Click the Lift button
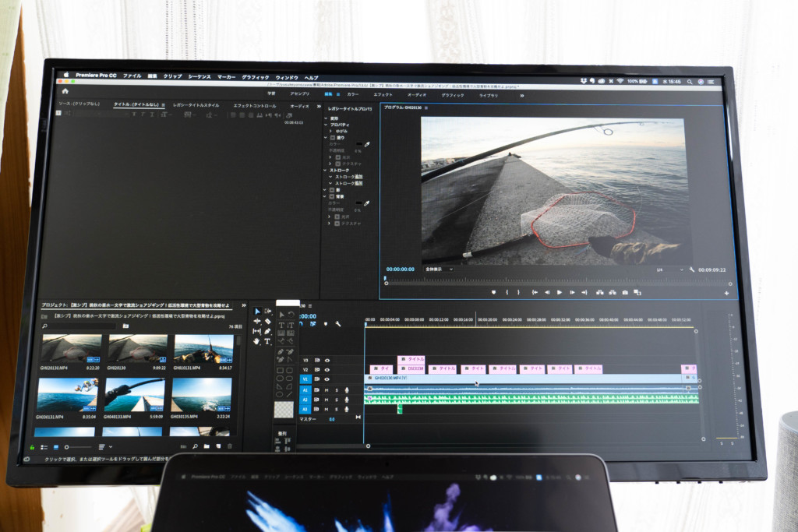 600,292
